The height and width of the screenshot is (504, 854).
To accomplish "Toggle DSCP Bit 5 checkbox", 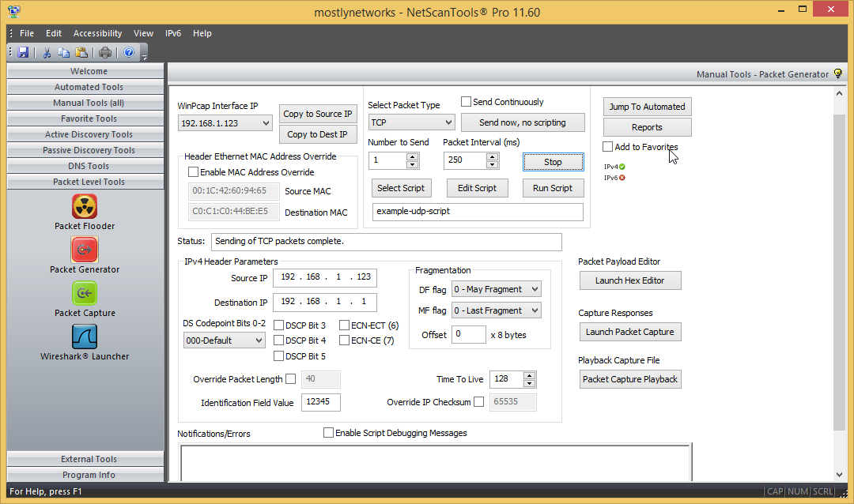I will [279, 356].
